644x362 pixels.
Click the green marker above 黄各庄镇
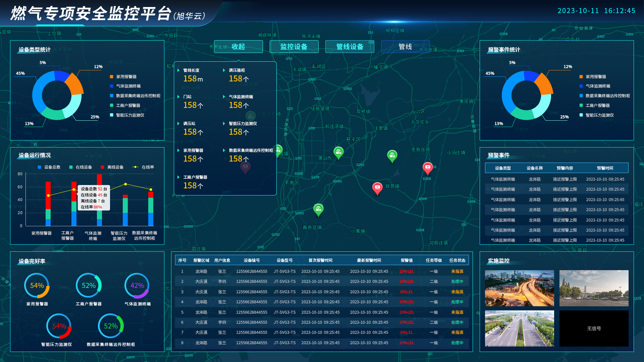(x=318, y=209)
